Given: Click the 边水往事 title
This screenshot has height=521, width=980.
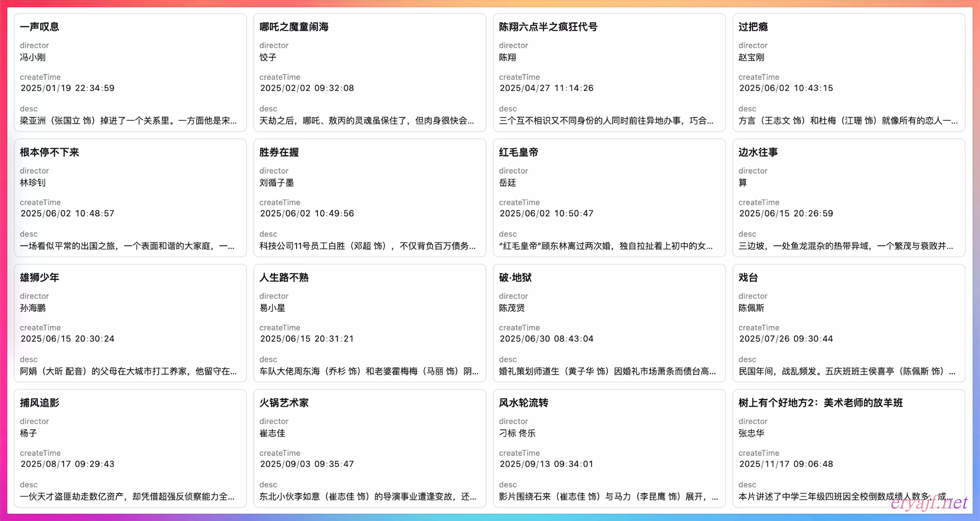Looking at the screenshot, I should tap(758, 152).
